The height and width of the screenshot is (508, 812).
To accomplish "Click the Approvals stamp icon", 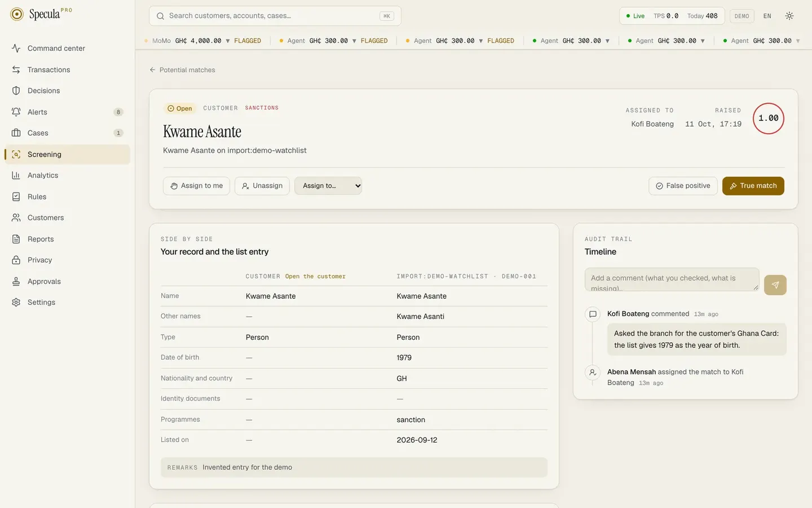I will (x=16, y=281).
